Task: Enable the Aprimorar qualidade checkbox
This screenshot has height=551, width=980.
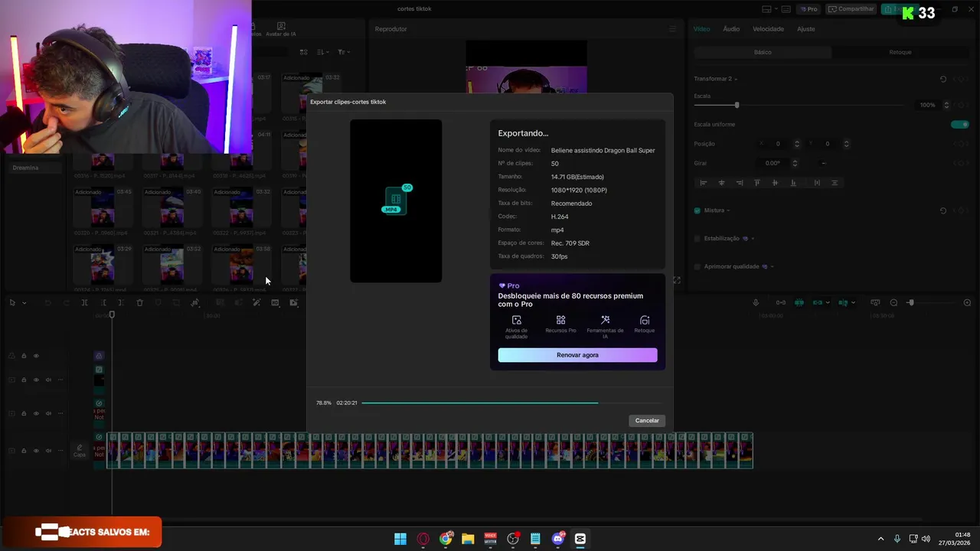Action: [x=697, y=266]
